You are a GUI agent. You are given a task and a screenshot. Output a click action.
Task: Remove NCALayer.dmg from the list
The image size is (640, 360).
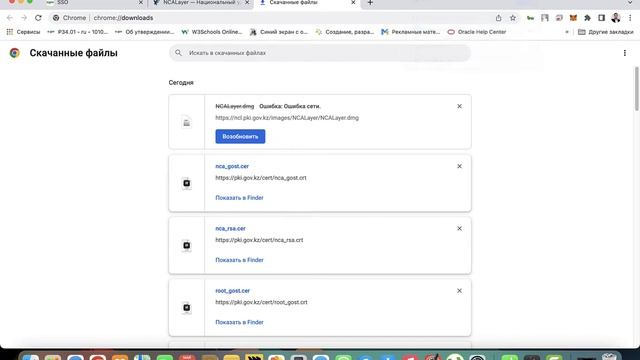(459, 106)
